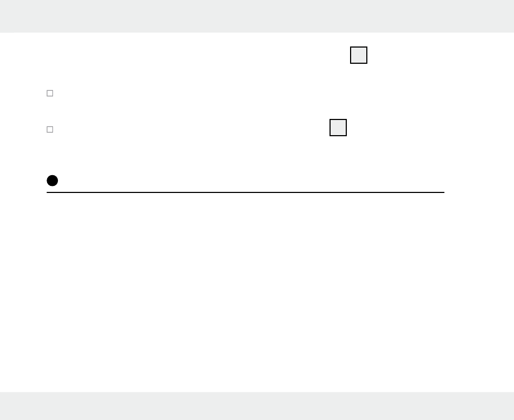Click the gray header band at top
This screenshot has height=420, width=514.
(x=257, y=16)
